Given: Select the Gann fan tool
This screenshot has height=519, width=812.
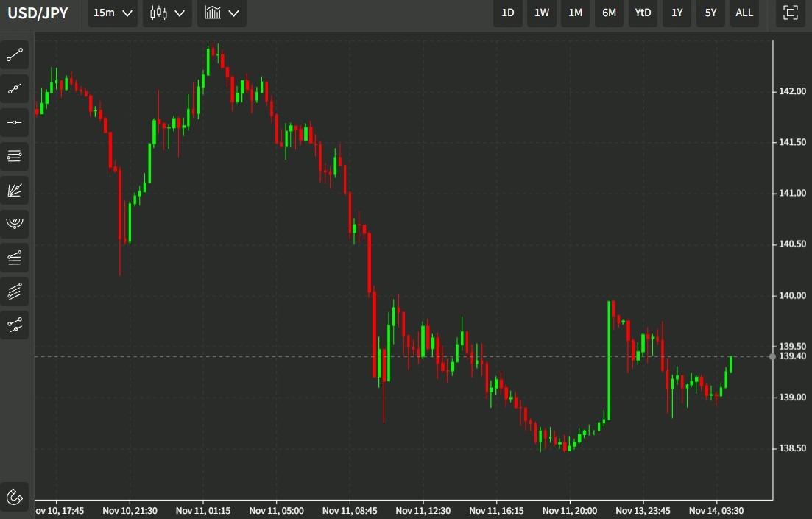Looking at the screenshot, I should click(x=15, y=190).
